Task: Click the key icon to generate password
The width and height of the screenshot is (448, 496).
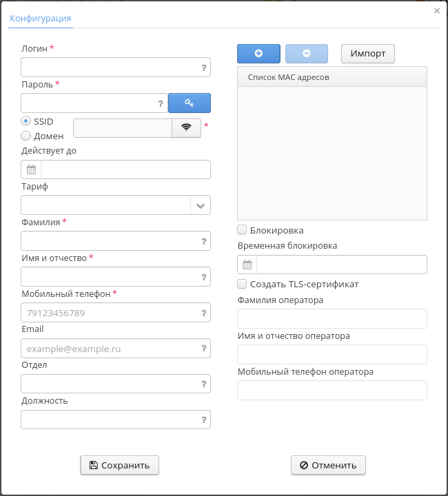Action: [x=190, y=103]
